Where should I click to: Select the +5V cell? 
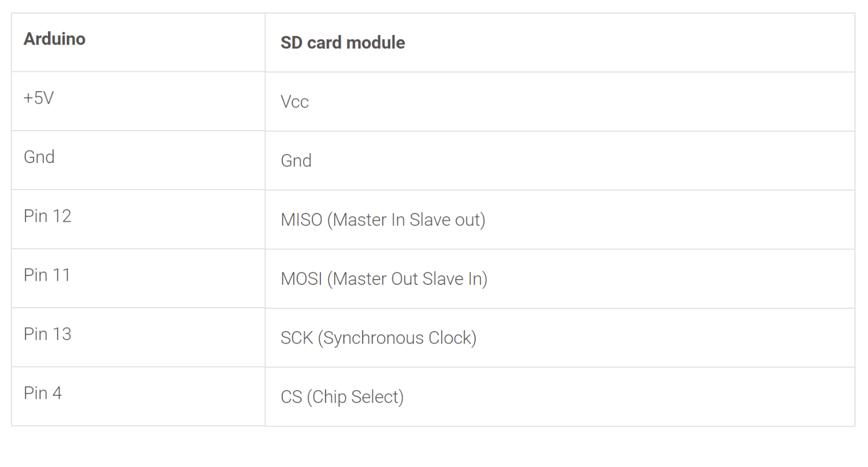(x=39, y=98)
